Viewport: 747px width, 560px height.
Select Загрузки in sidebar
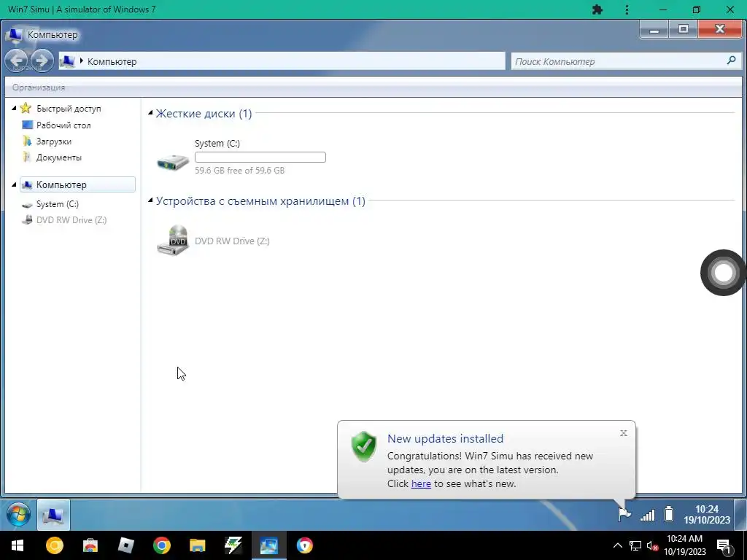coord(53,141)
